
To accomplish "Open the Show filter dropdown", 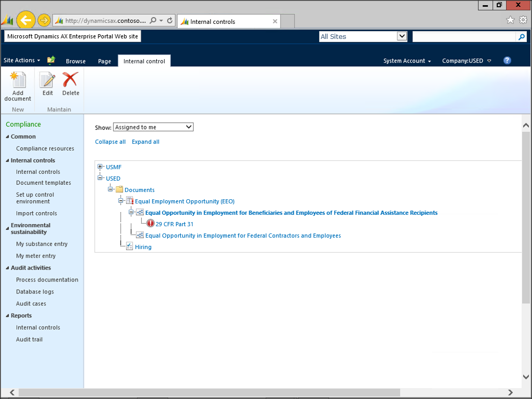I will point(153,127).
